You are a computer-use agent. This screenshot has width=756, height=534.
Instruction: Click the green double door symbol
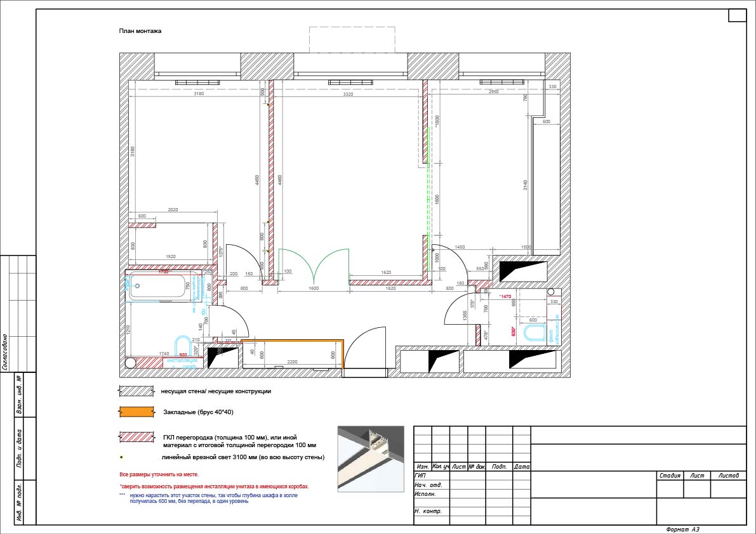tap(314, 266)
